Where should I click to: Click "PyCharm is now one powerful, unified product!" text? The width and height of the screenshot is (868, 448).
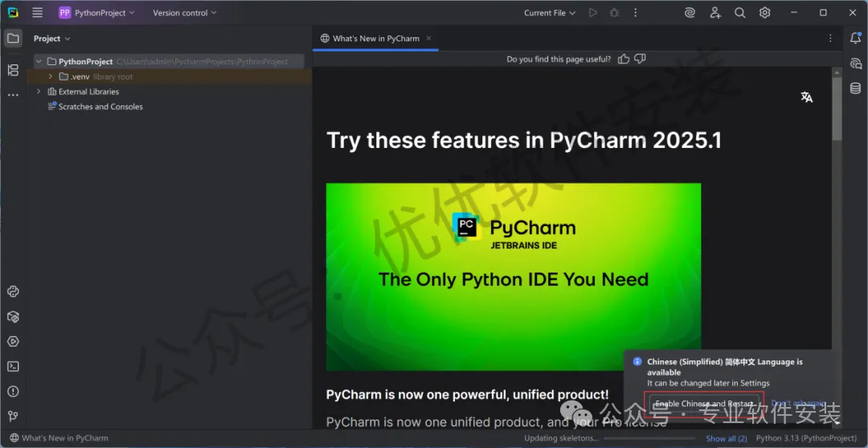click(467, 394)
